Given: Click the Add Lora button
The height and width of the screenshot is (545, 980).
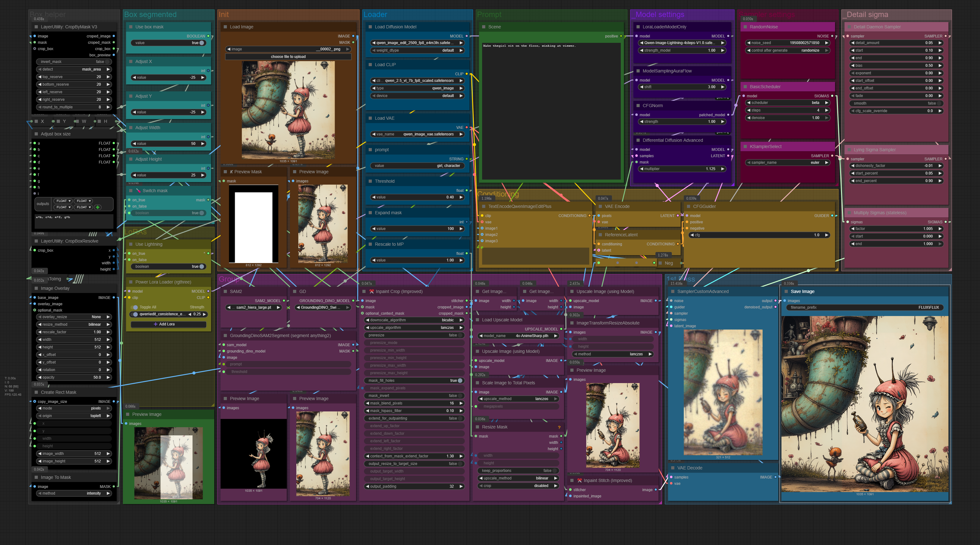Looking at the screenshot, I should 168,324.
